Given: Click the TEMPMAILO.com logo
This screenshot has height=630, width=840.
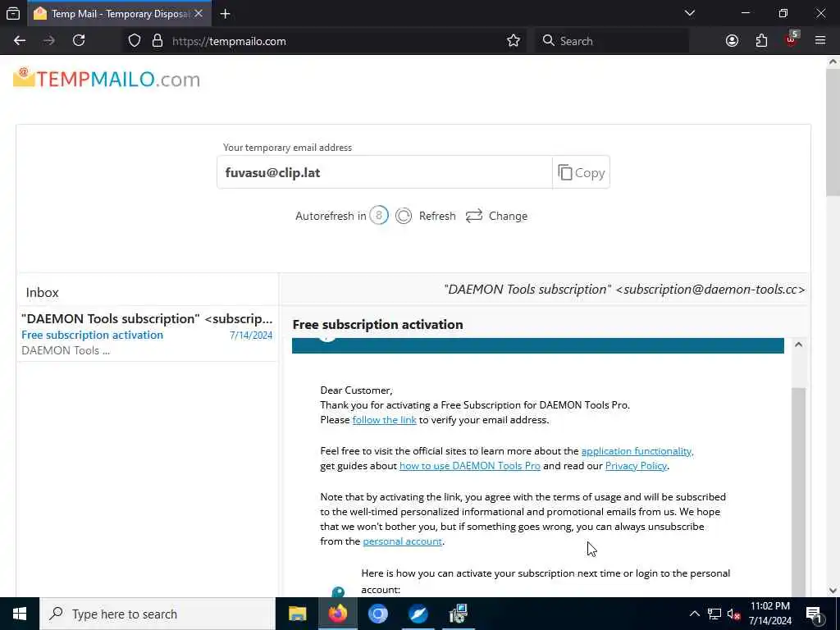Looking at the screenshot, I should point(107,79).
